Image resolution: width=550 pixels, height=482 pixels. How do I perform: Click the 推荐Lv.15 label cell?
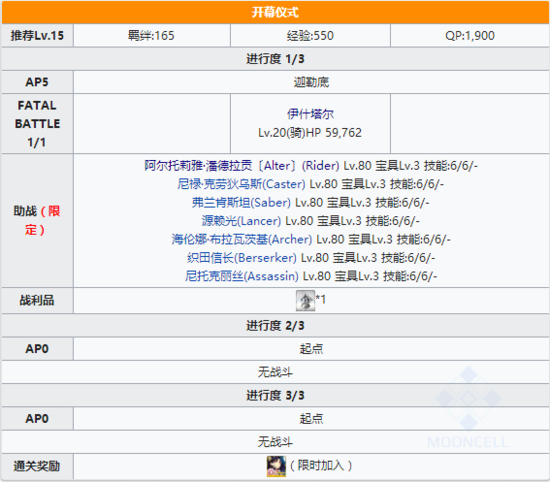pos(37,35)
